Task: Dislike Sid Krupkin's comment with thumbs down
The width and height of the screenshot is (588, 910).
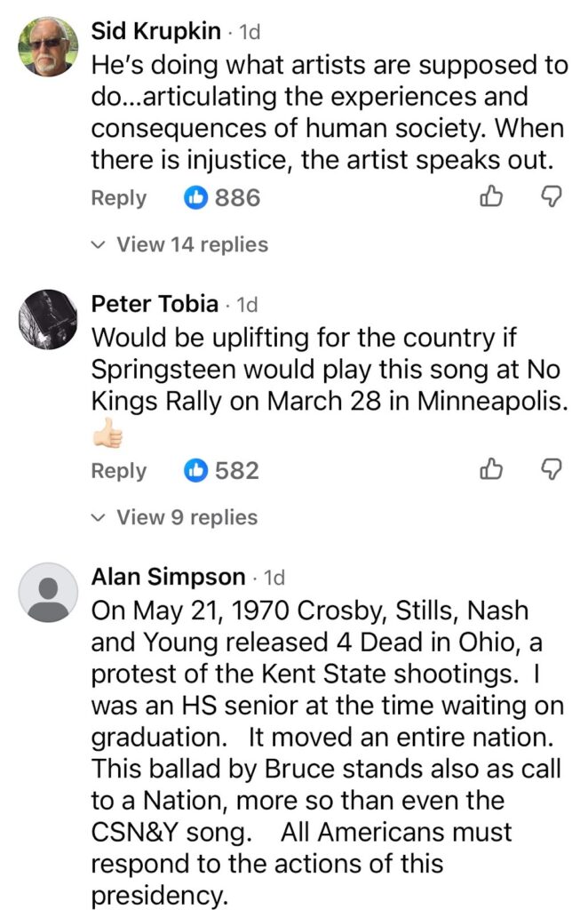Action: [x=552, y=197]
